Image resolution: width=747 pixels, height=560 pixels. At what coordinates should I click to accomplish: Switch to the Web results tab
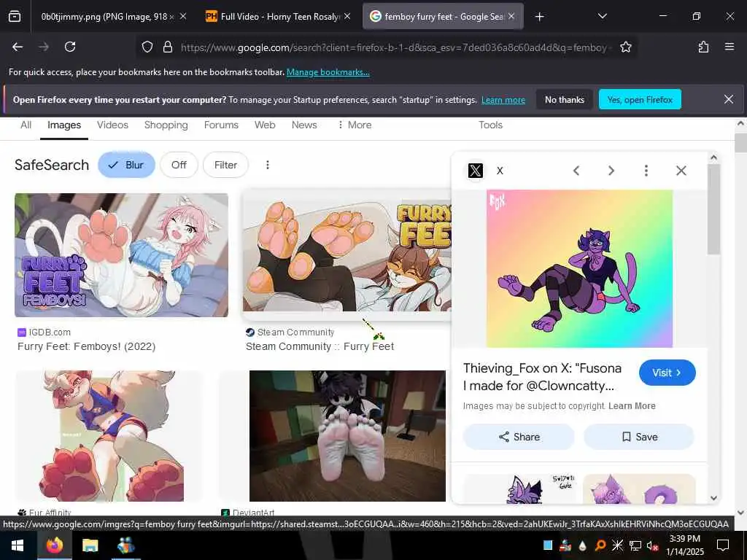tap(264, 125)
